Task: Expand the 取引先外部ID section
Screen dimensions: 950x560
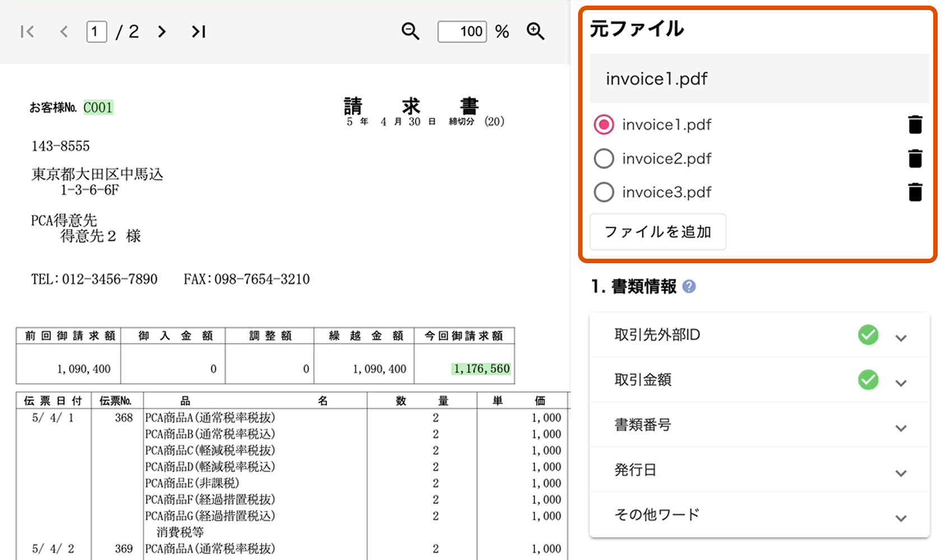Action: pos(901,338)
